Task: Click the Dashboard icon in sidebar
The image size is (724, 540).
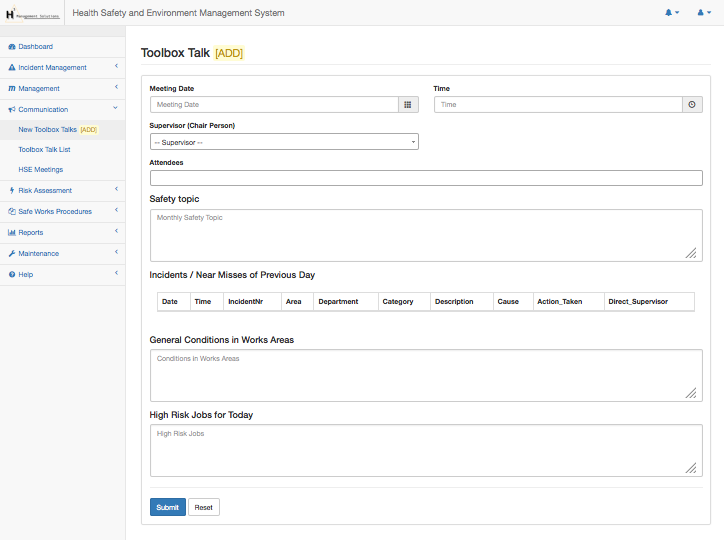Action: [x=12, y=47]
